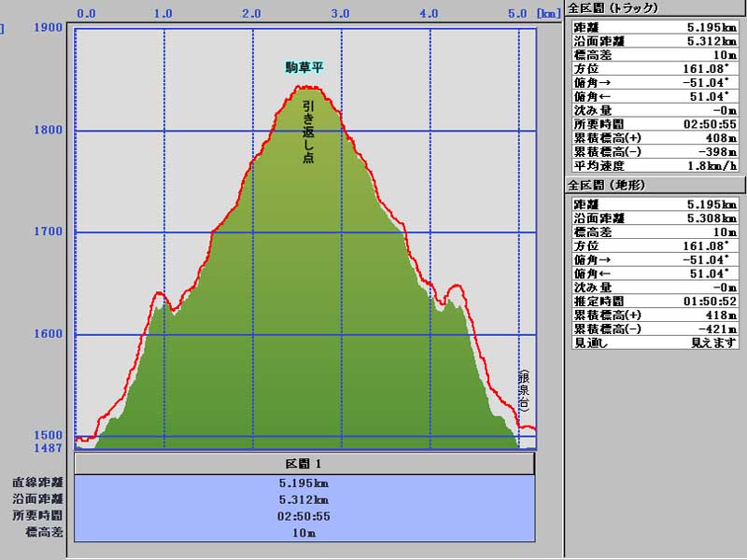The height and width of the screenshot is (560, 747).
Task: Click the 累積標高(+) 408m value
Action: (696, 137)
